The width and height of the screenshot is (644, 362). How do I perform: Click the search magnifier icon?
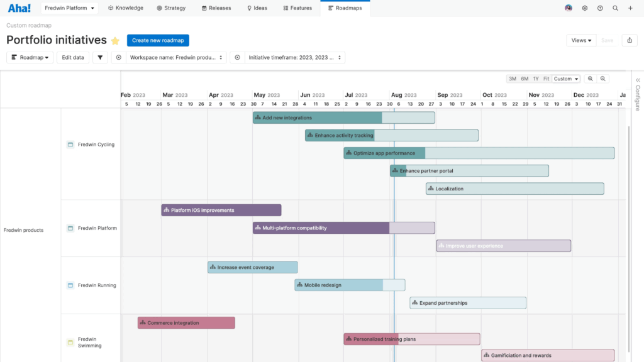tap(615, 8)
